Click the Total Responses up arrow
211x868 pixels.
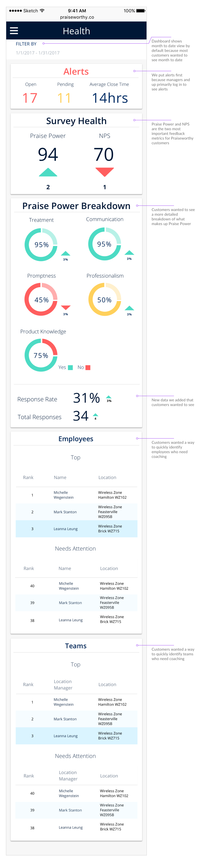click(96, 415)
